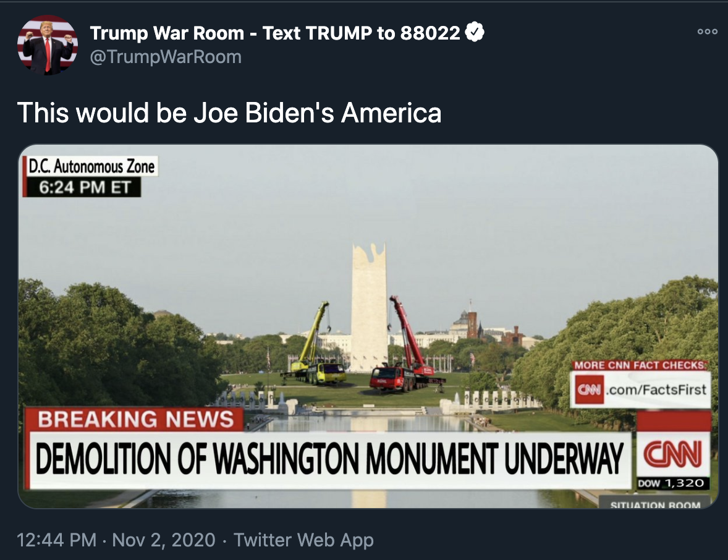This screenshot has height=560, width=728.
Task: Click the SITUATION ROOM tag
Action: (x=655, y=504)
